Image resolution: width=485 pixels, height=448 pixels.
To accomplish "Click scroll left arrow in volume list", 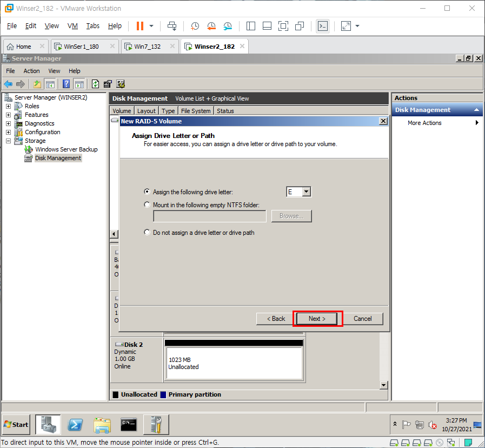I will coord(114,234).
